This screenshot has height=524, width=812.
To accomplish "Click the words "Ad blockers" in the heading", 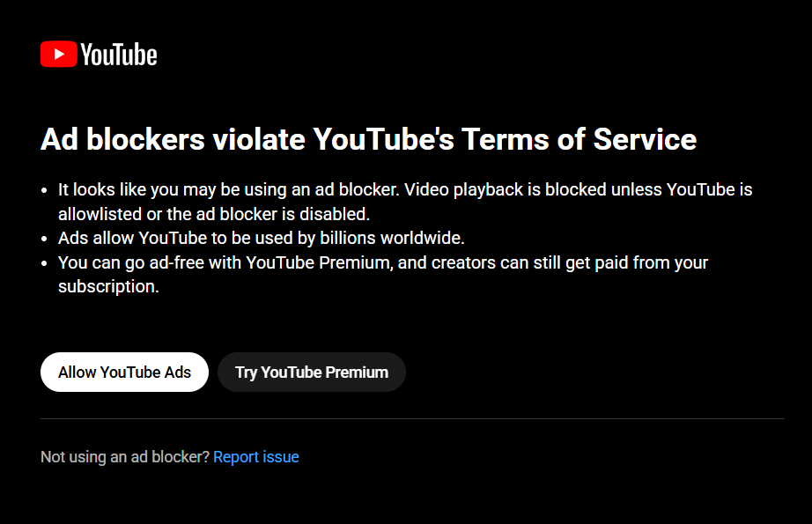I will point(122,139).
